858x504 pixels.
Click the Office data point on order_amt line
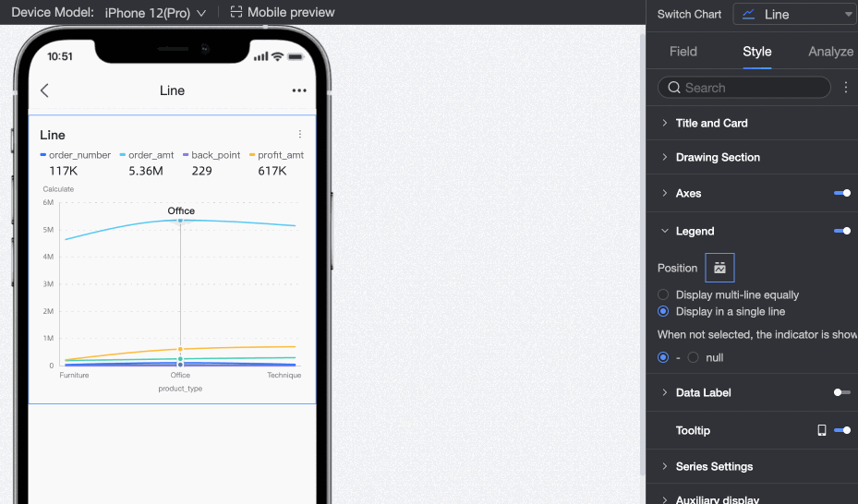(180, 221)
